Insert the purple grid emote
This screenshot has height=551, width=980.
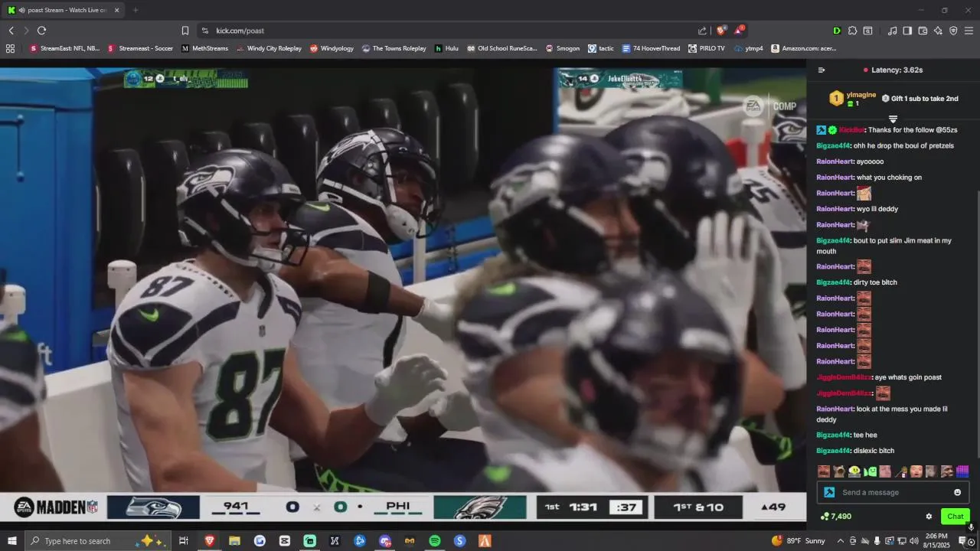tap(962, 471)
